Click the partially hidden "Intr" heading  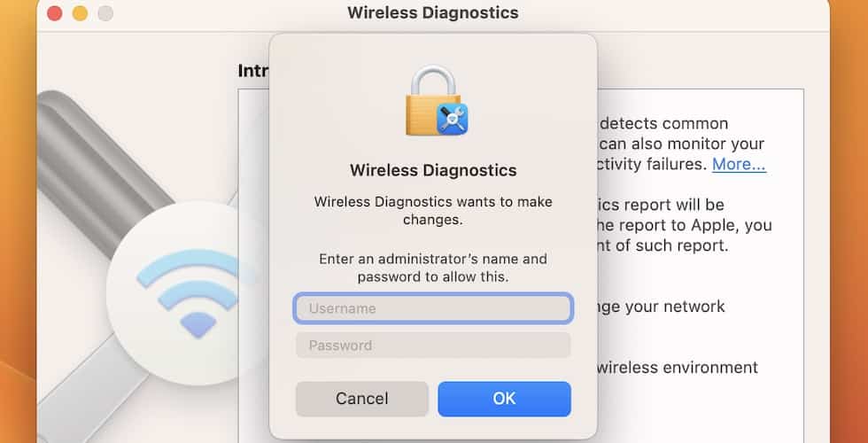(x=253, y=71)
